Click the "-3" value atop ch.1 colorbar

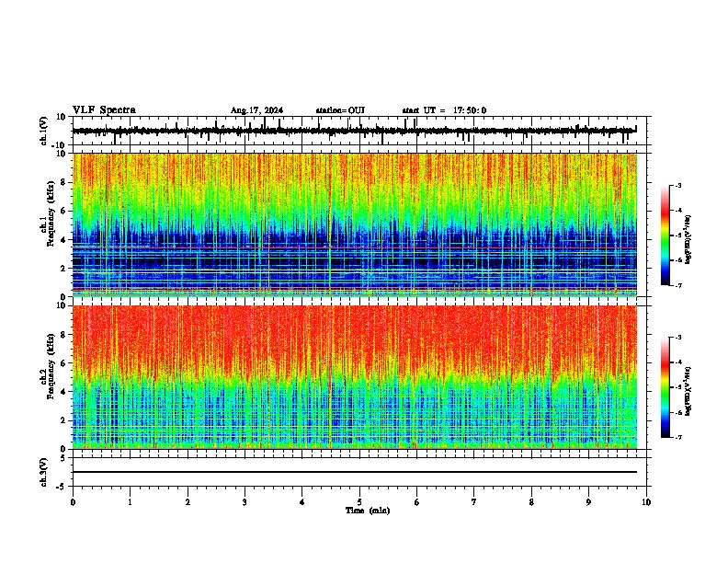677,185
